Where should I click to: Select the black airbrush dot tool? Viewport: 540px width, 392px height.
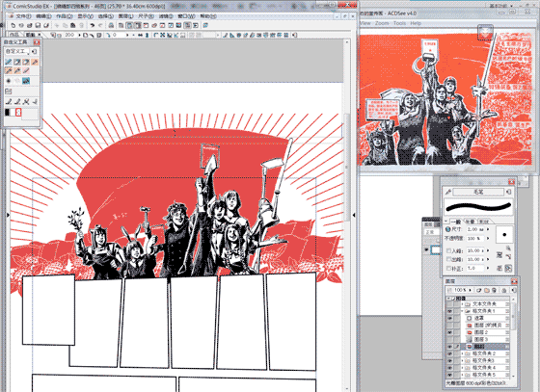(x=9, y=81)
